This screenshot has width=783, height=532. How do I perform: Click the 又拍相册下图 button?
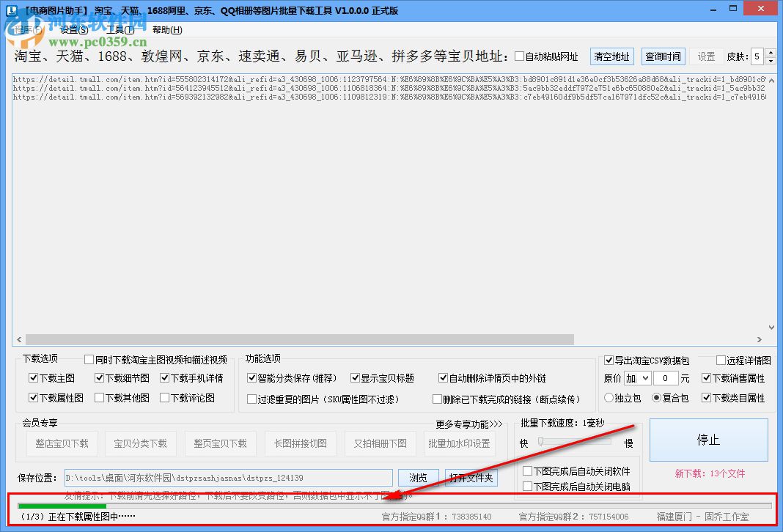(380, 443)
